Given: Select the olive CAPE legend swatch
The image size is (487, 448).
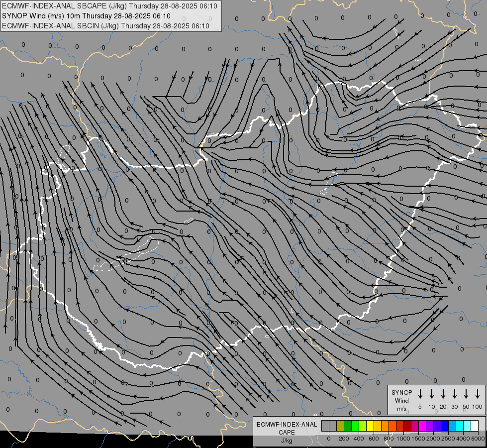Looking at the screenshot, I should pos(340,426).
